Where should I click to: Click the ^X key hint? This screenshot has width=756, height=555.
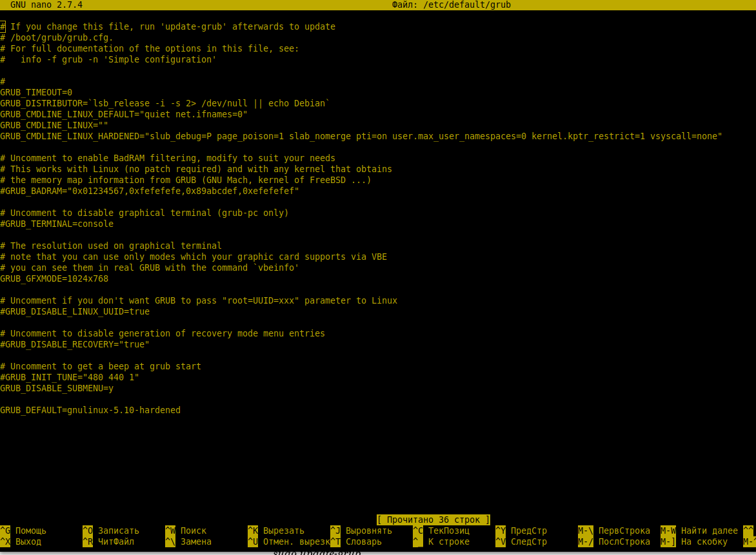pos(5,541)
